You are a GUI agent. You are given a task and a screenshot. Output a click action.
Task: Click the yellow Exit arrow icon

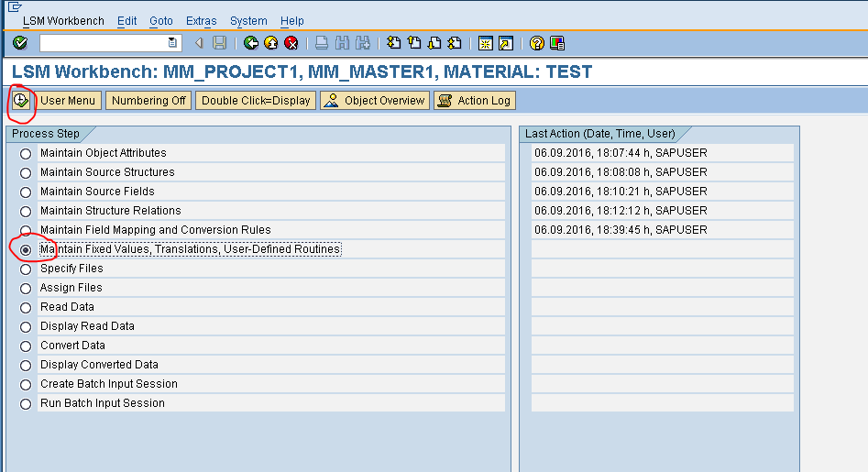point(270,43)
